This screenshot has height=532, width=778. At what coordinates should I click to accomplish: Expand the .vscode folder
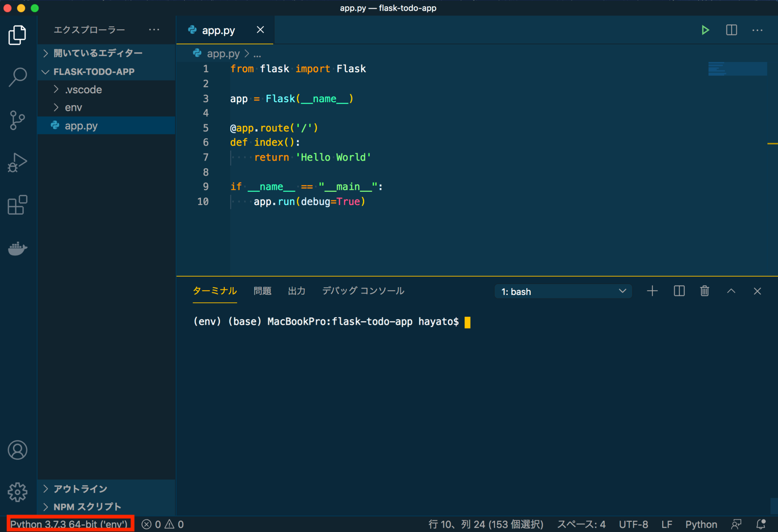83,90
